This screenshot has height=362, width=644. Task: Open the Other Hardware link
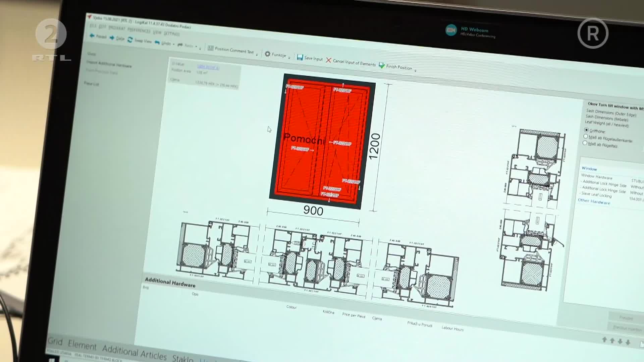click(594, 201)
